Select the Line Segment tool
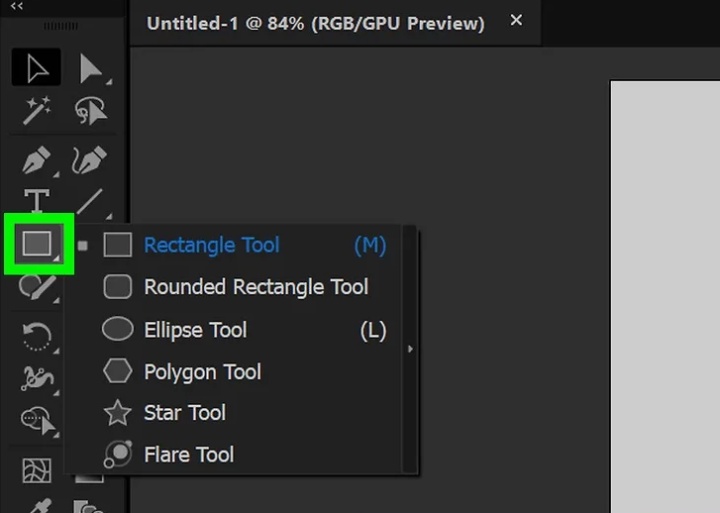The image size is (720, 513). pyautogui.click(x=90, y=202)
